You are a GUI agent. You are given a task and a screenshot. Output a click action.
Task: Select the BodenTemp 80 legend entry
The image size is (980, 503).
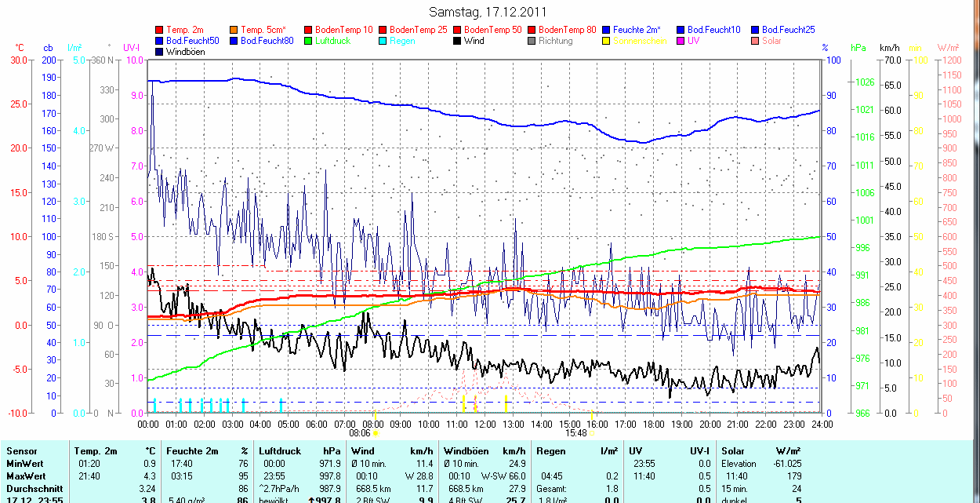coord(568,30)
